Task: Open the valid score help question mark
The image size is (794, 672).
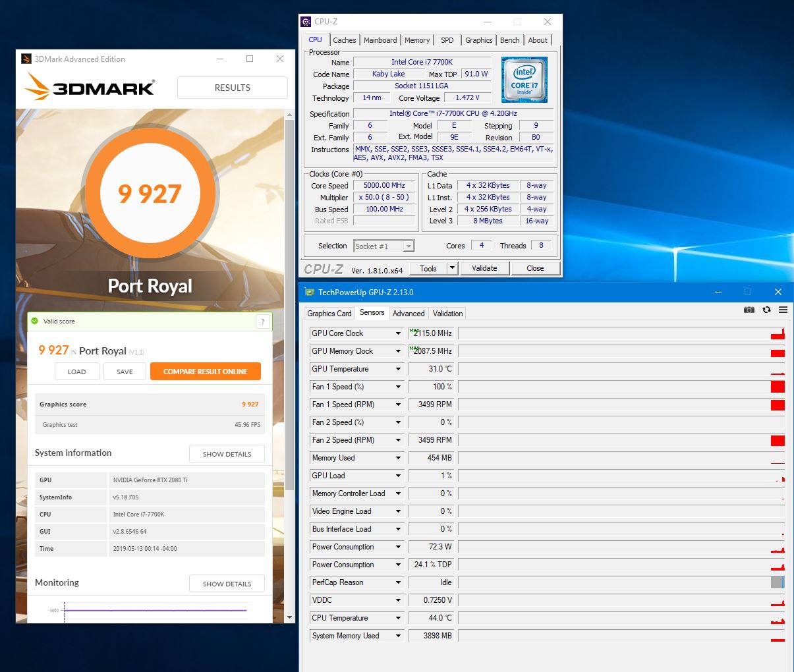Action: coord(262,322)
